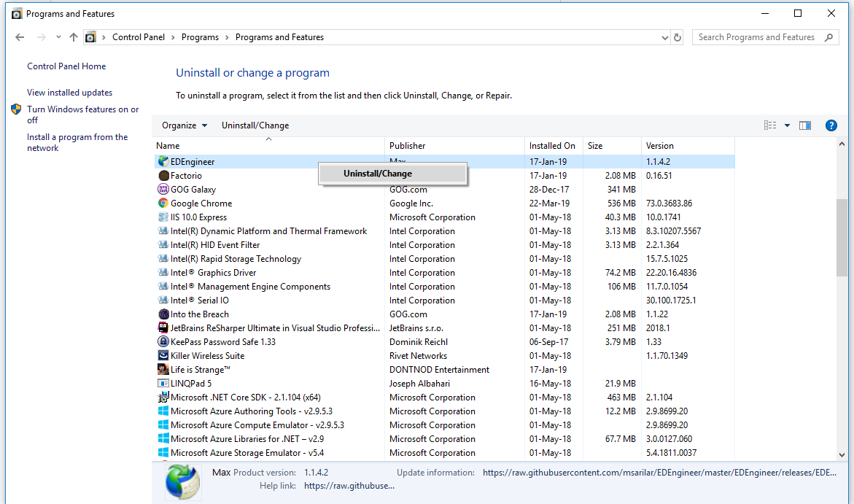Go up one level with up arrow
854x504 pixels.
coord(74,37)
